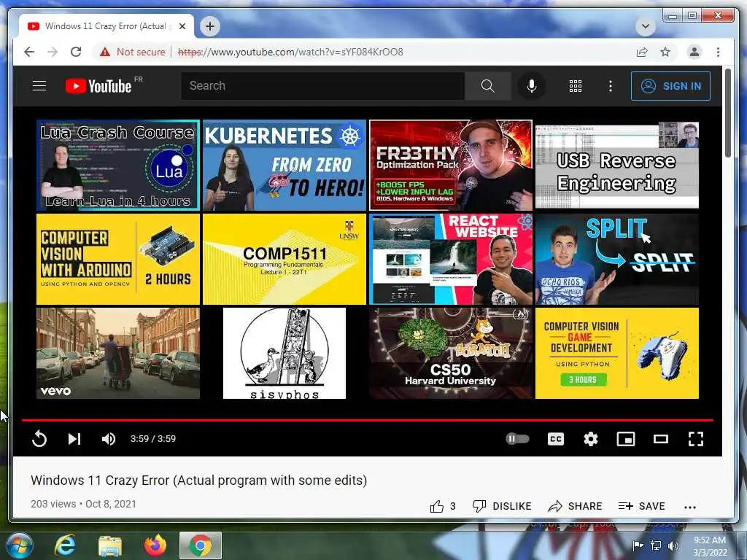
Task: Click the SAVE button
Action: pyautogui.click(x=641, y=506)
